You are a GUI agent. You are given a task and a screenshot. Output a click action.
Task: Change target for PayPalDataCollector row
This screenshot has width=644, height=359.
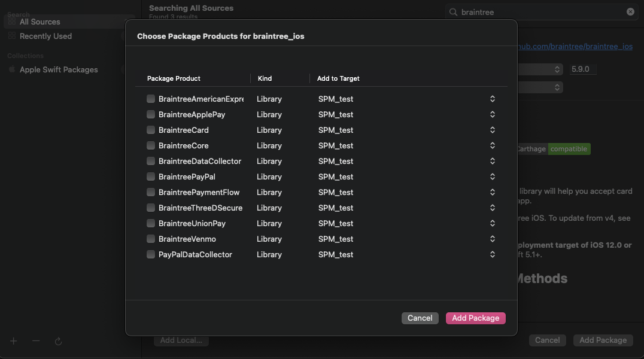coord(493,255)
